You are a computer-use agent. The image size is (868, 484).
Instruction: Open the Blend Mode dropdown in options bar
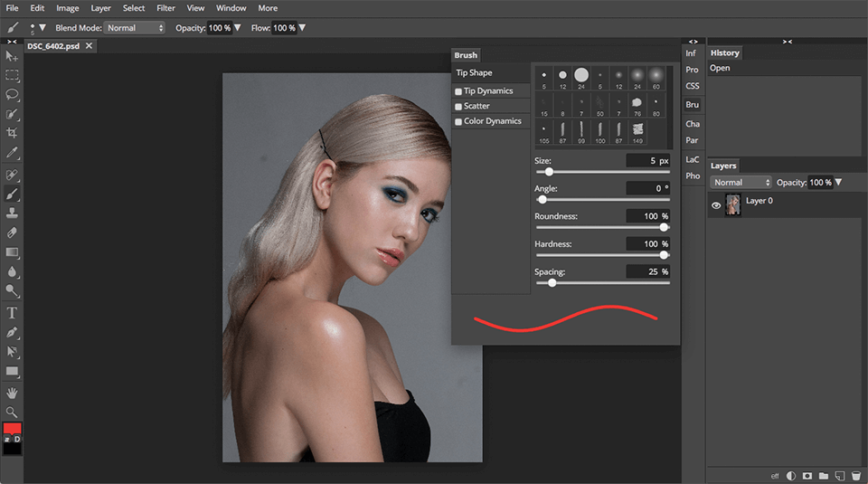135,28
